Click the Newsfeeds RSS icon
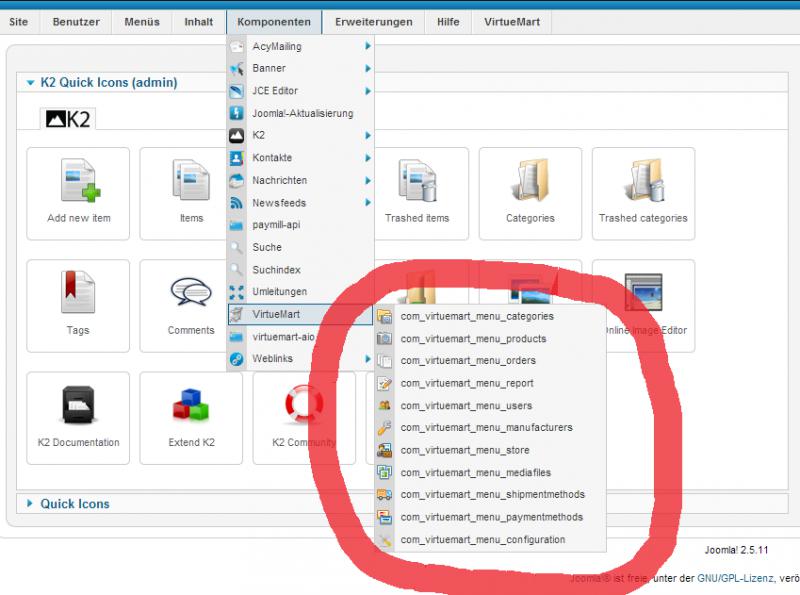 [x=236, y=203]
